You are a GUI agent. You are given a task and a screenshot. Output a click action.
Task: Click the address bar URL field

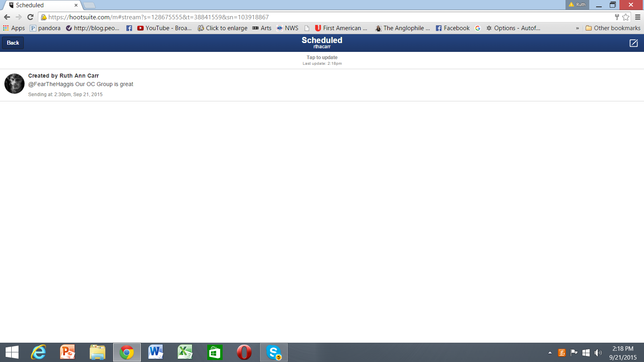(x=322, y=17)
